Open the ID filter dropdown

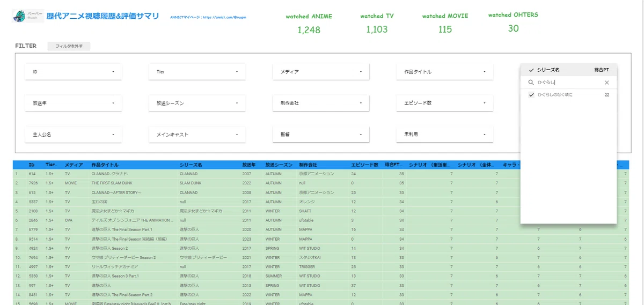(x=74, y=72)
